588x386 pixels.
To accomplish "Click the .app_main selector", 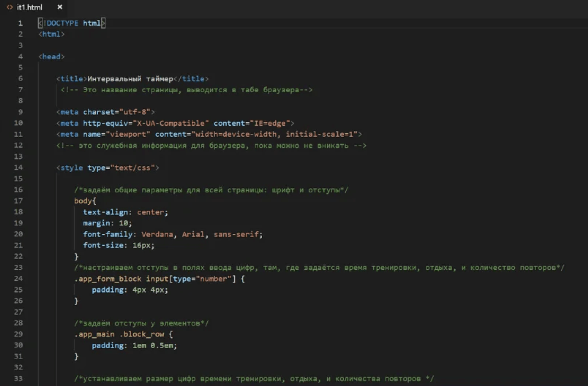I will click(x=94, y=334).
